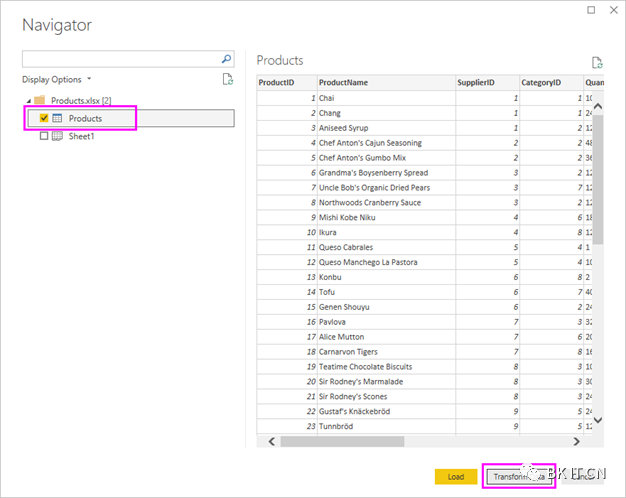This screenshot has height=498, width=626.
Task: Click the Queso Cabrales cell
Action: pyautogui.click(x=386, y=247)
